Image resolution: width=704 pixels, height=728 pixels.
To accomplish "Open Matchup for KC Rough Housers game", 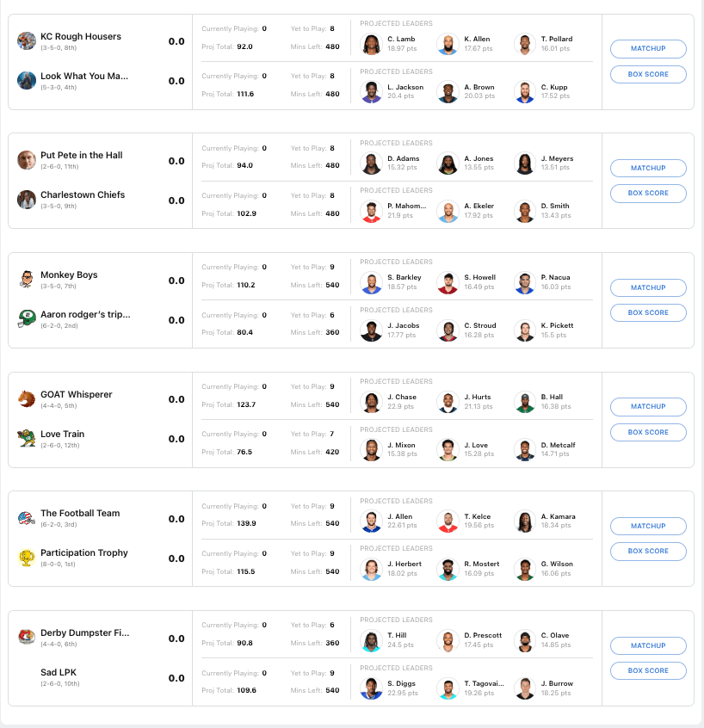I will (648, 49).
